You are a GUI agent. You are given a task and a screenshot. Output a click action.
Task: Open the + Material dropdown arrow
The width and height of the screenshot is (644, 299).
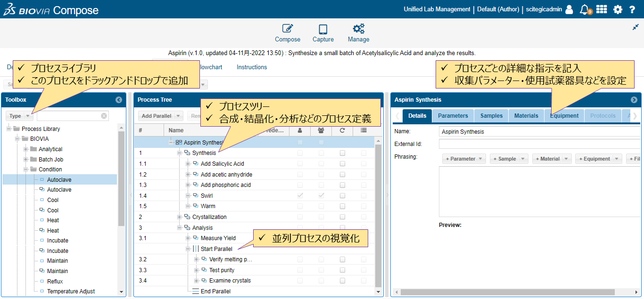(567, 159)
